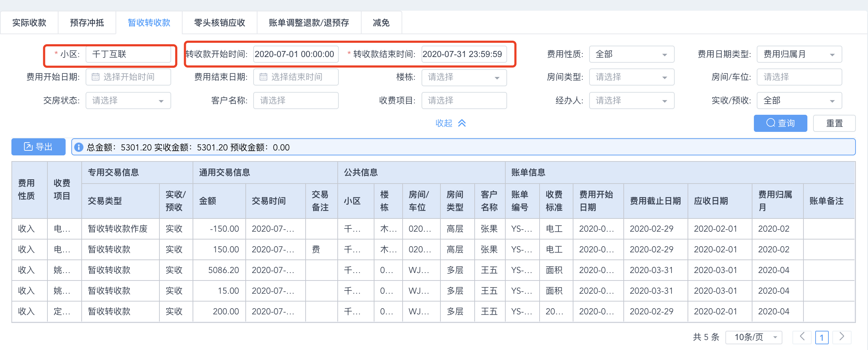Viewport: 868px width, 350px height.
Task: Open the 实收/预收 filter dropdown
Action: point(799,101)
